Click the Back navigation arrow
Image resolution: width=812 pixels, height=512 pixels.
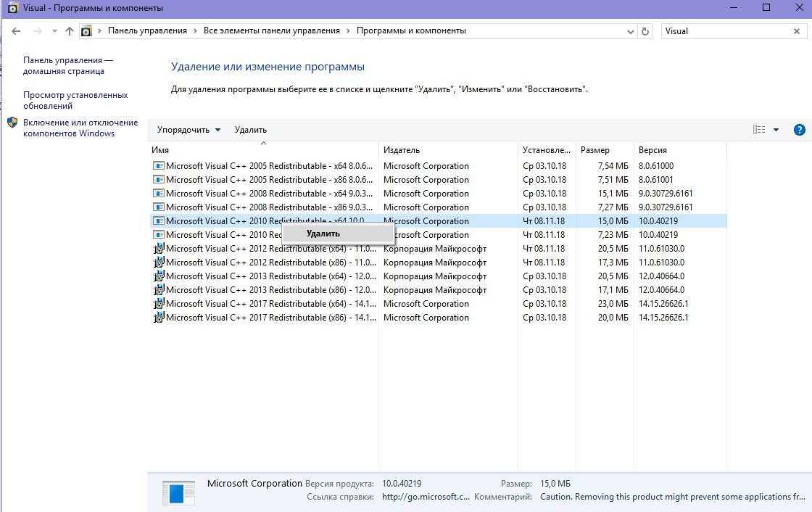tap(16, 31)
